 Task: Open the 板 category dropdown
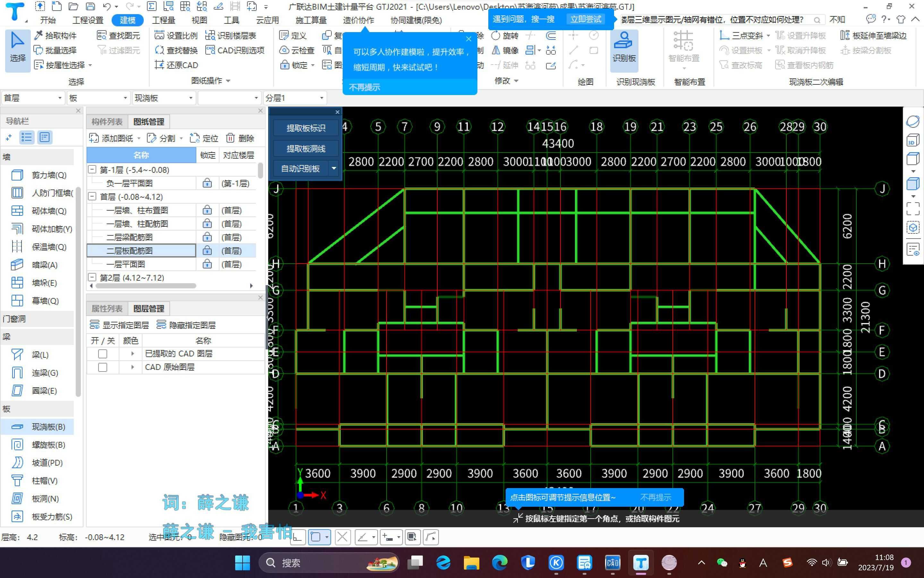pos(98,98)
